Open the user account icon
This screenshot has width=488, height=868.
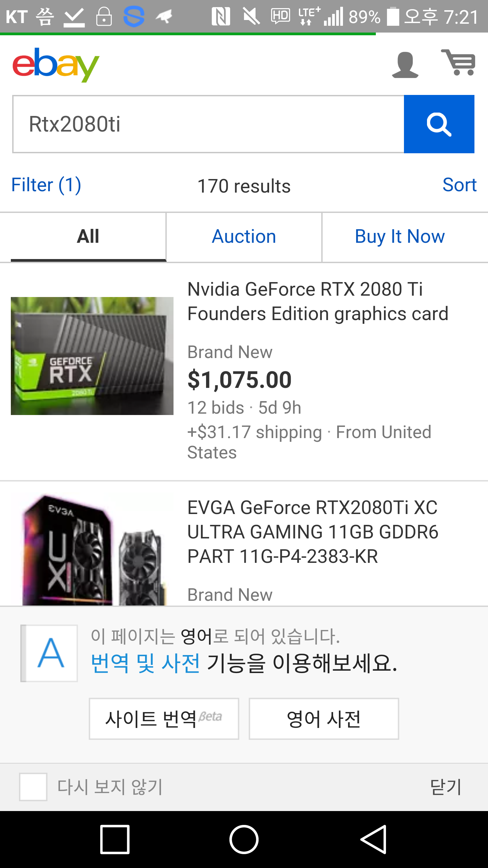(x=405, y=65)
